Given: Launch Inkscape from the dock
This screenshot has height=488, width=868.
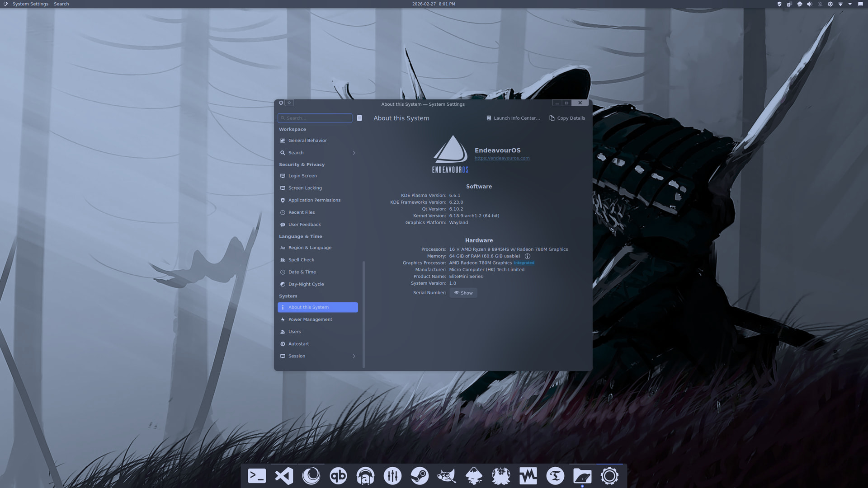Looking at the screenshot, I should click(x=474, y=476).
